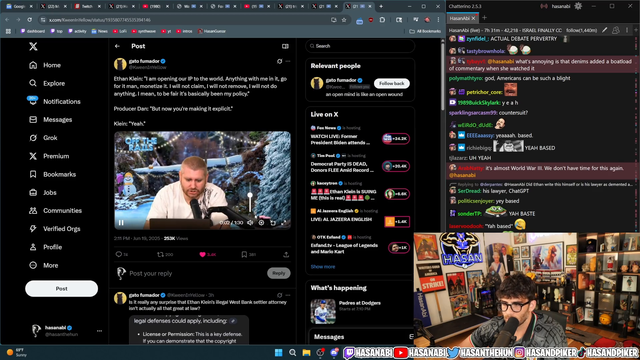Click the grey Reply button
This screenshot has width=640, height=360.
pos(279,273)
